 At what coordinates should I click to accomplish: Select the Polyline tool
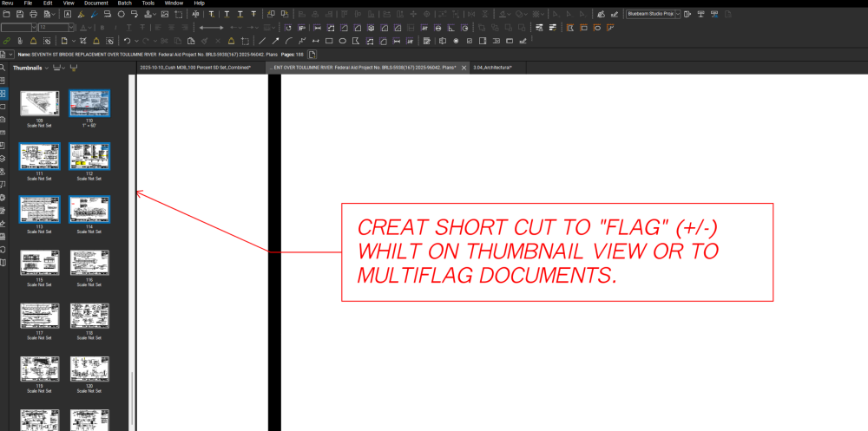point(302,41)
